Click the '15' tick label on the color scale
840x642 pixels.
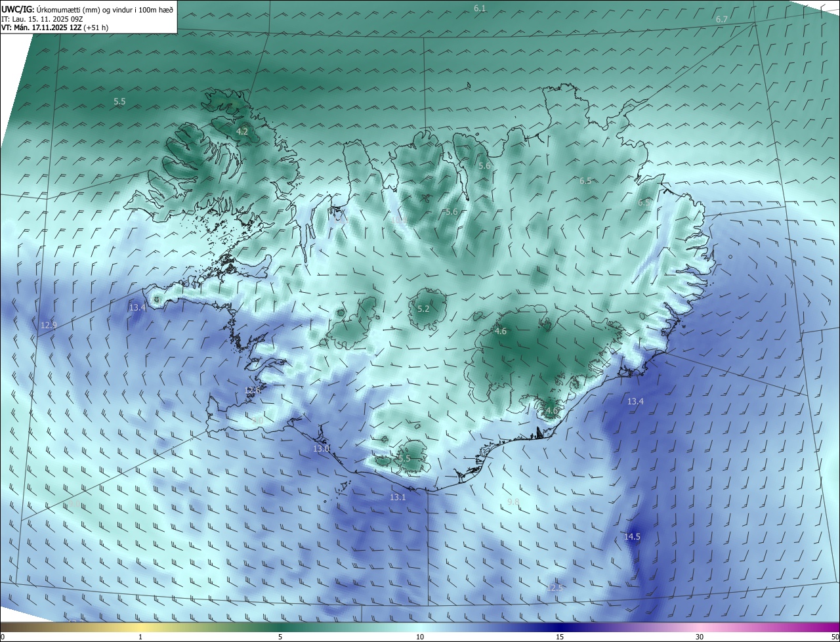point(560,637)
